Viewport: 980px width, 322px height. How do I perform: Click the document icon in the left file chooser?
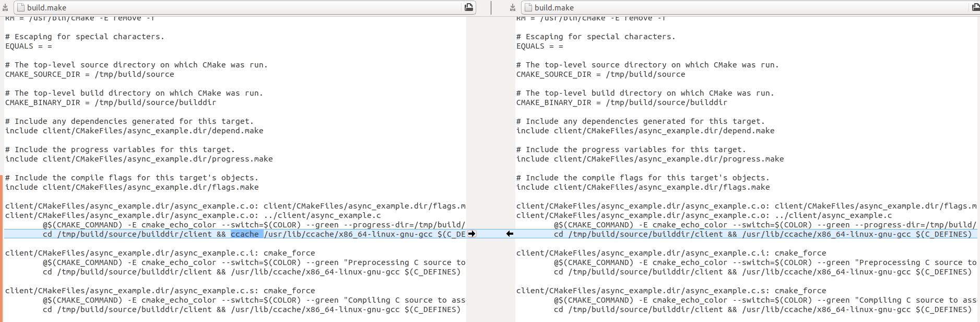[21, 7]
